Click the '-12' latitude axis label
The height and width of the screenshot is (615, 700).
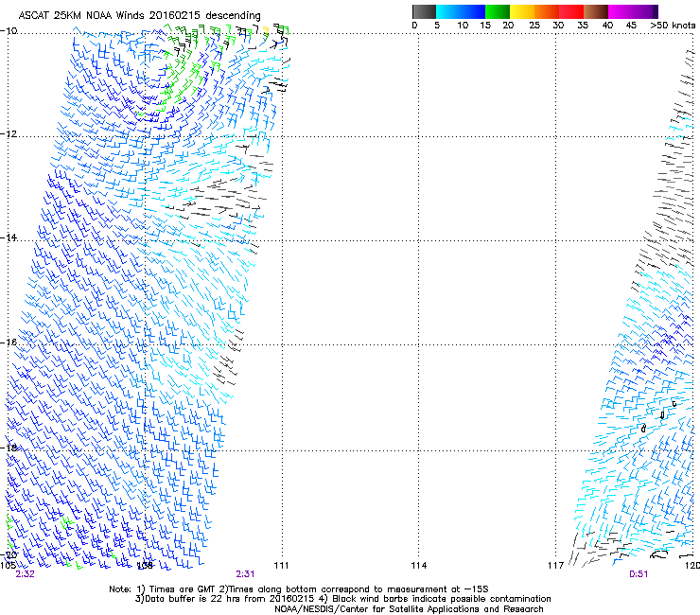9,134
